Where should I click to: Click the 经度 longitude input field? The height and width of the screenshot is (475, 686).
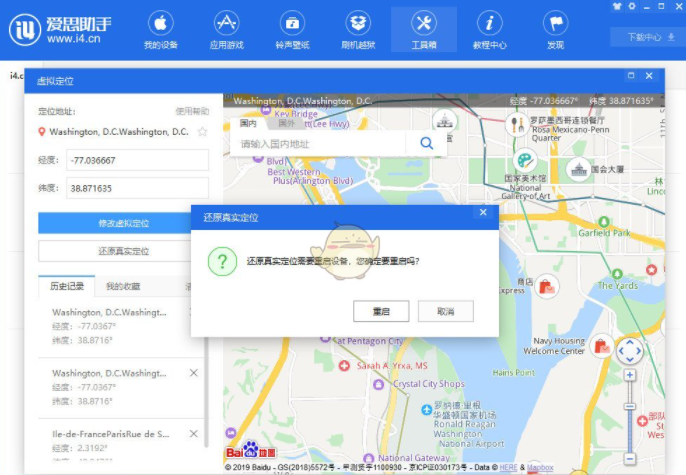coord(136,160)
